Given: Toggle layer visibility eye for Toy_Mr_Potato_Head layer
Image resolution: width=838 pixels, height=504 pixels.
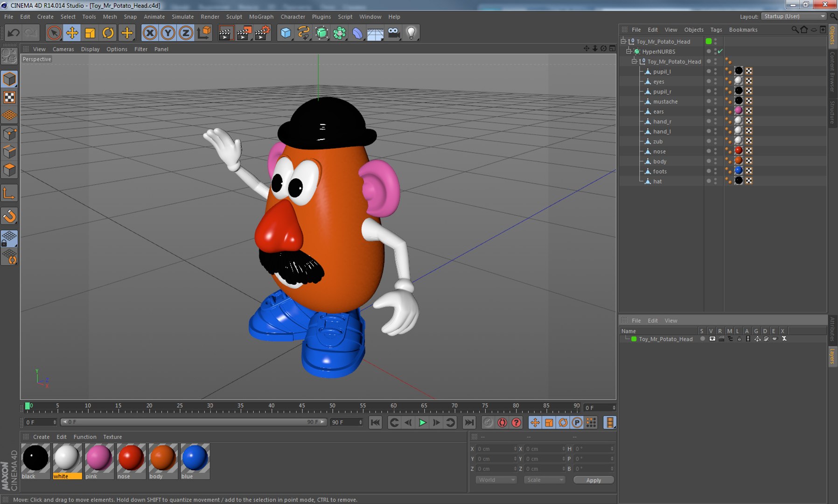Looking at the screenshot, I should point(712,339).
